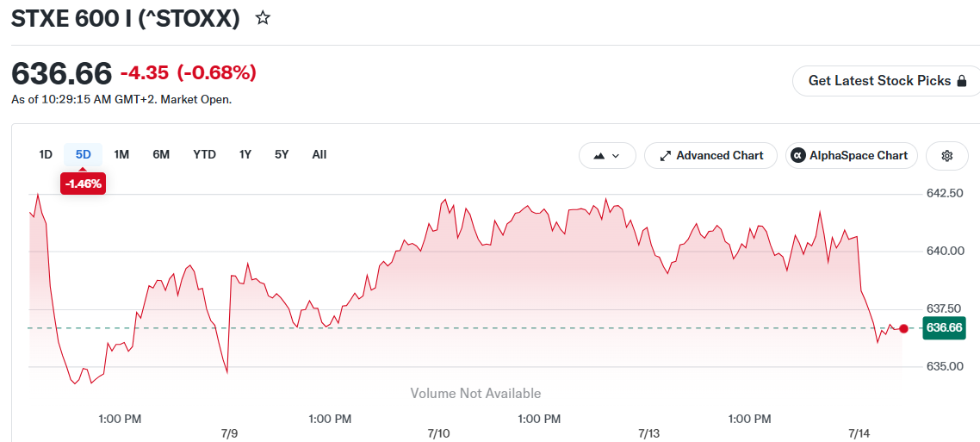Screen dimensions: 980x442
Task: Switch to 1M range
Action: 121,154
